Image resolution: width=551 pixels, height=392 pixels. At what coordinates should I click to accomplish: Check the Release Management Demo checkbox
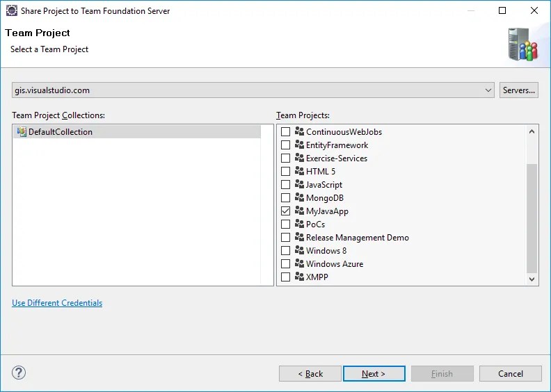pos(286,237)
